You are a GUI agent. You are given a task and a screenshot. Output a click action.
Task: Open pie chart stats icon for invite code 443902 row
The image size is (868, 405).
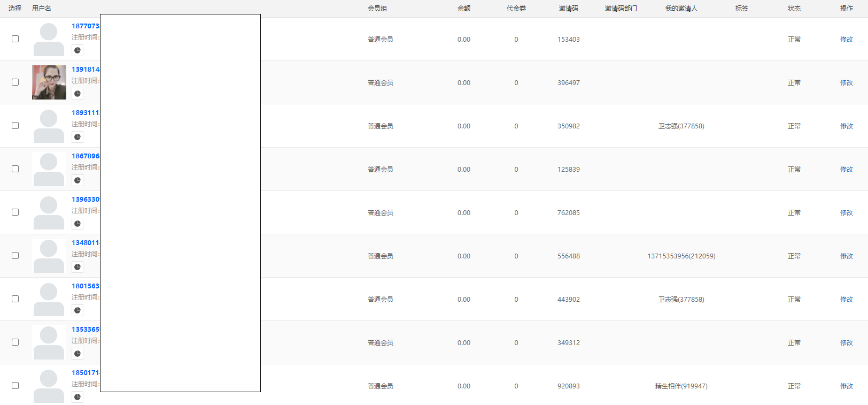point(77,310)
